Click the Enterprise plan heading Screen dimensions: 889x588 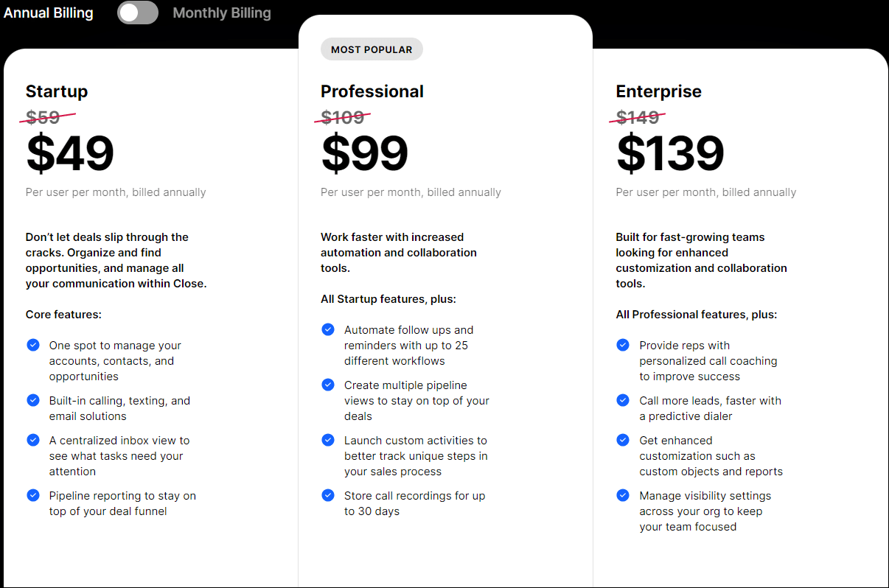tap(659, 91)
